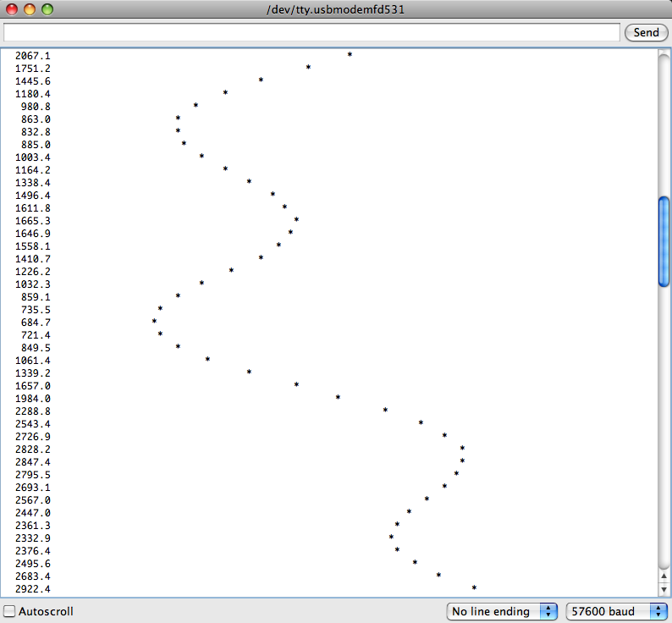Select the value 2795.5
Viewport: 672px width, 623px height.
click(x=32, y=475)
